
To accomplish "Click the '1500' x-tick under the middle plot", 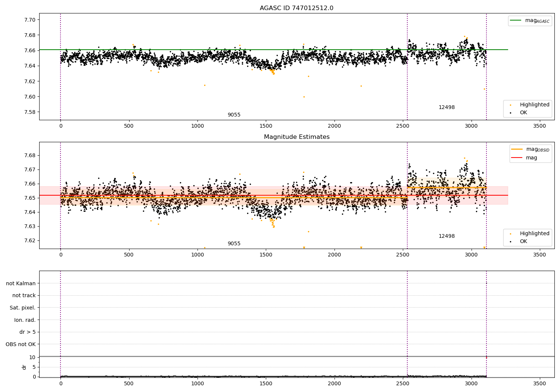I will click(x=266, y=255).
